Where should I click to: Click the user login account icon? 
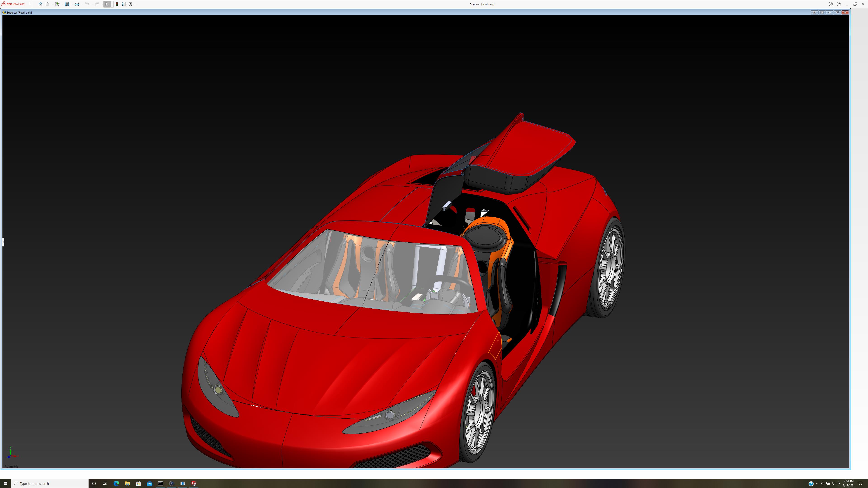click(x=831, y=4)
